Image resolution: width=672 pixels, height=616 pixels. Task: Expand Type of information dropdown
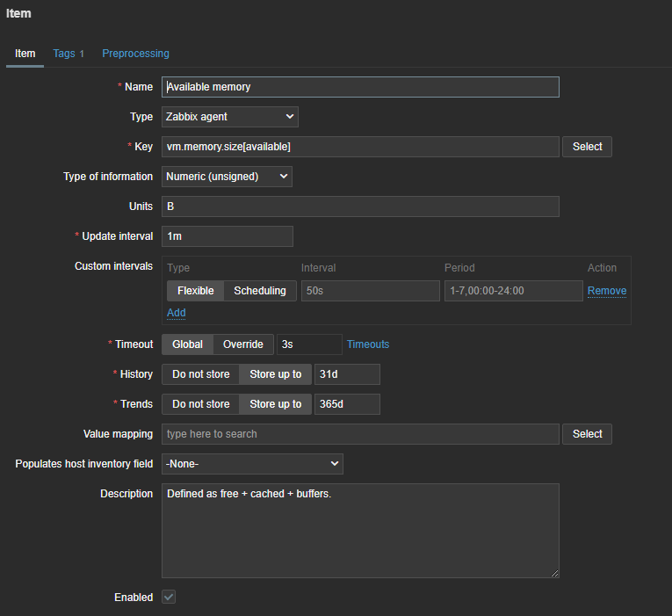pos(227,177)
